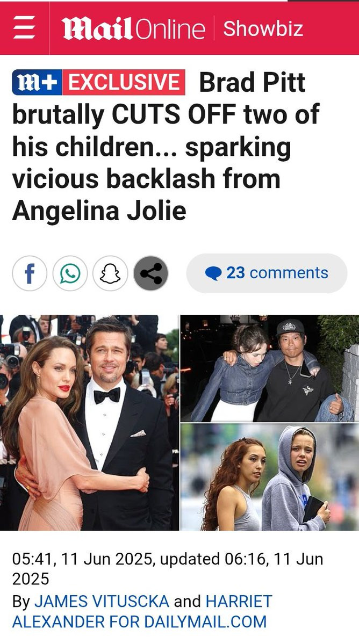Open photo of person in grey hoodie
Viewport: 359px width, 644px height.
pos(270,477)
